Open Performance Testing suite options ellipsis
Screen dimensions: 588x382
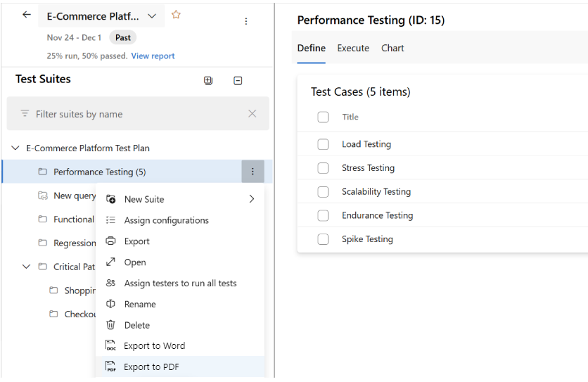click(x=253, y=172)
